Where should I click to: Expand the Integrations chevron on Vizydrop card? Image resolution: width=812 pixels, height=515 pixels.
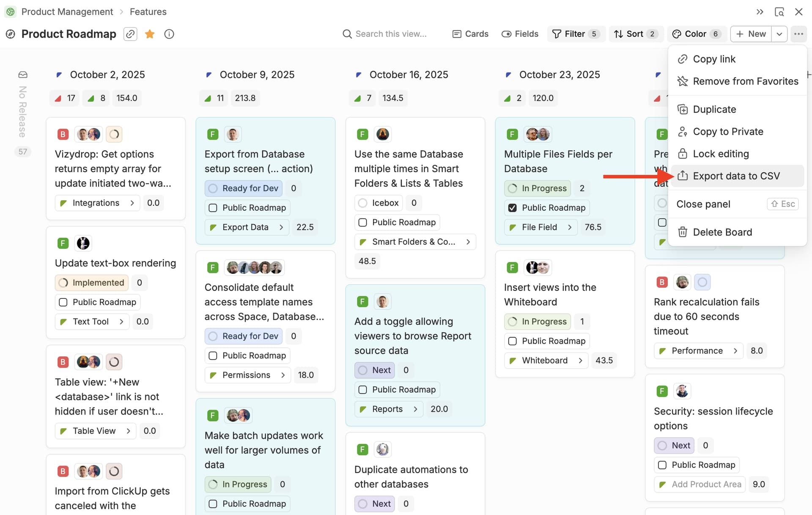coord(132,203)
